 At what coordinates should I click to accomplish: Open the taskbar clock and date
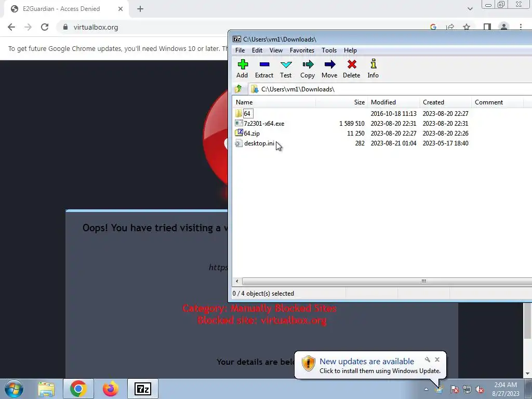506,389
